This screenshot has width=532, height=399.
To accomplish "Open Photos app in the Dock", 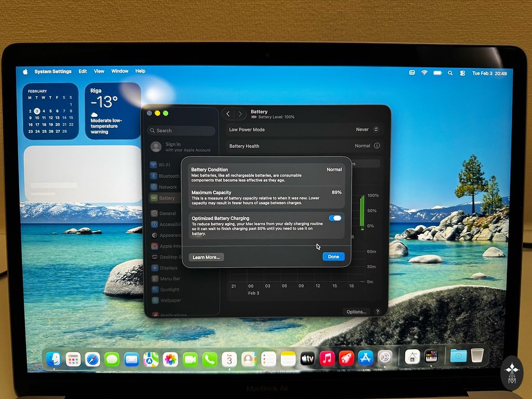I will point(170,359).
